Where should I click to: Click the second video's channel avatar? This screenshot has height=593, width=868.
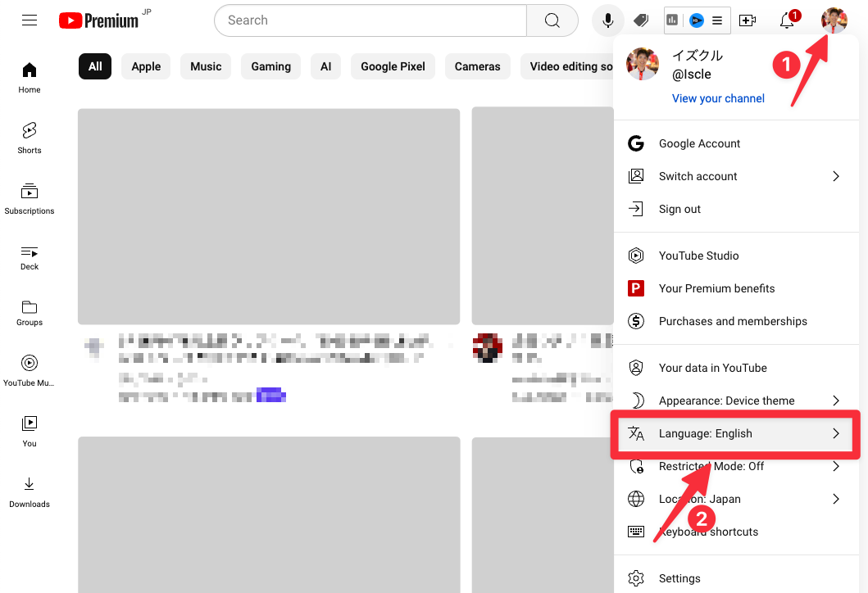click(488, 348)
